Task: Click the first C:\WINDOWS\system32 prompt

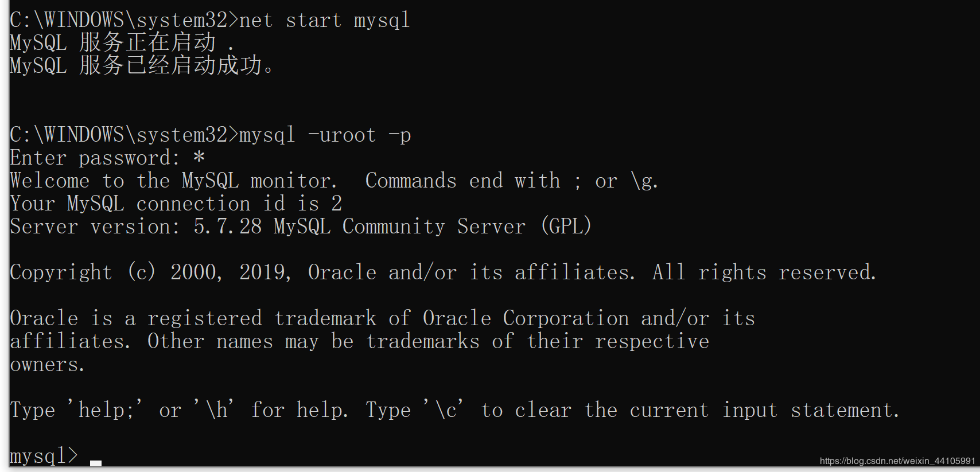Action: [123, 21]
